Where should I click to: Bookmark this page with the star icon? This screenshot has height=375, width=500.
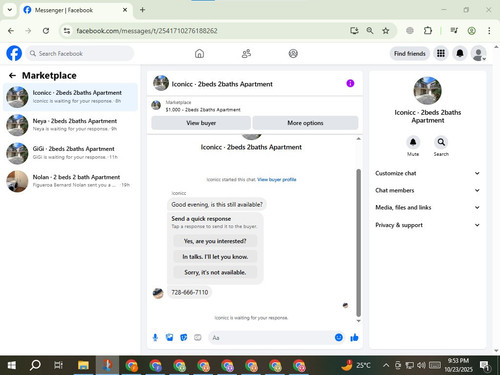pos(386,31)
